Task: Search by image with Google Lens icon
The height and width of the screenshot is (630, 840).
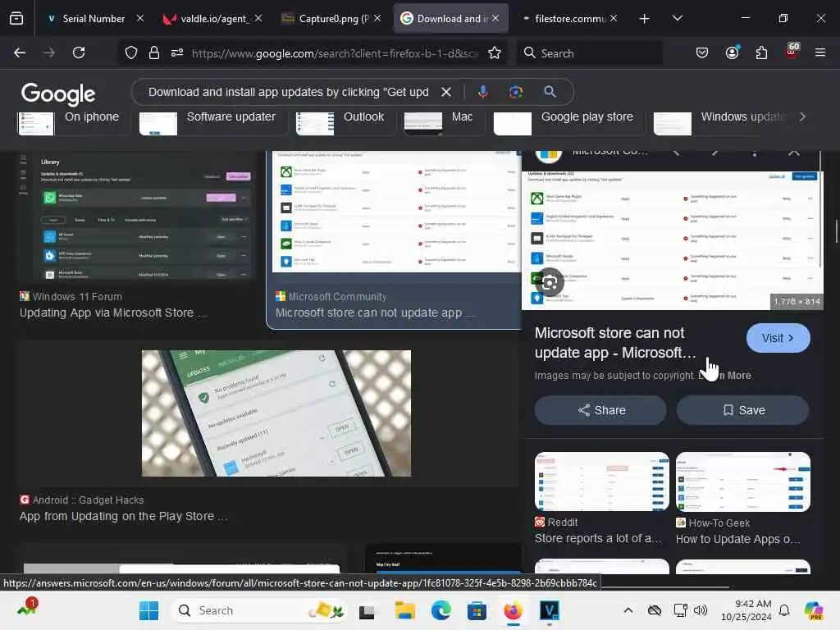Action: pyautogui.click(x=516, y=92)
